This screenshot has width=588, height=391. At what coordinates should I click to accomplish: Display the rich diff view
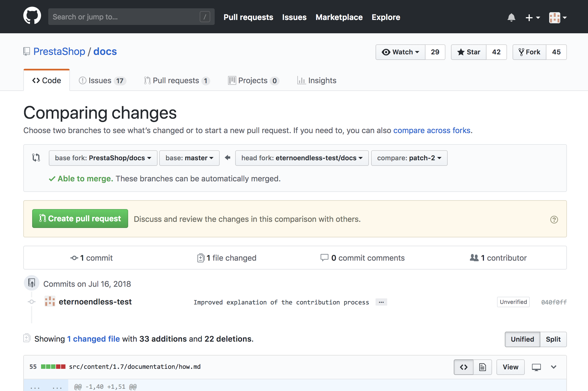point(483,367)
